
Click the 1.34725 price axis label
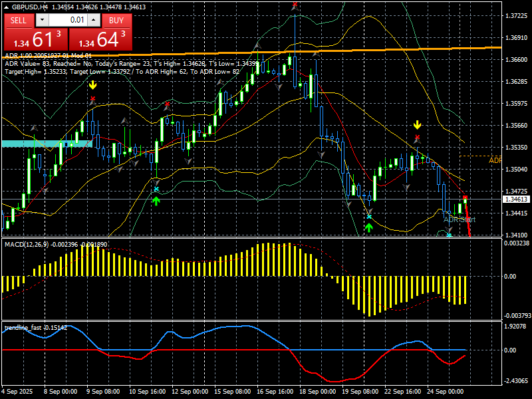pos(517,191)
